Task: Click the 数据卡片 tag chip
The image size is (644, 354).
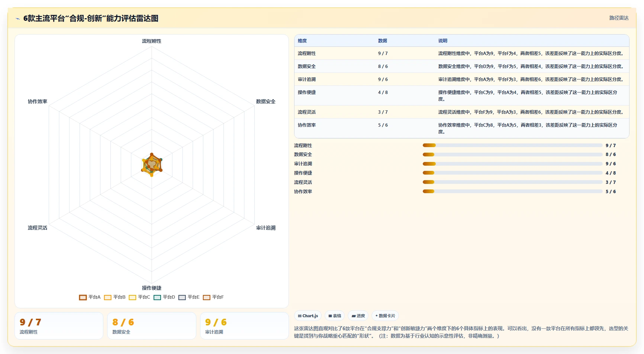Action: (385, 316)
